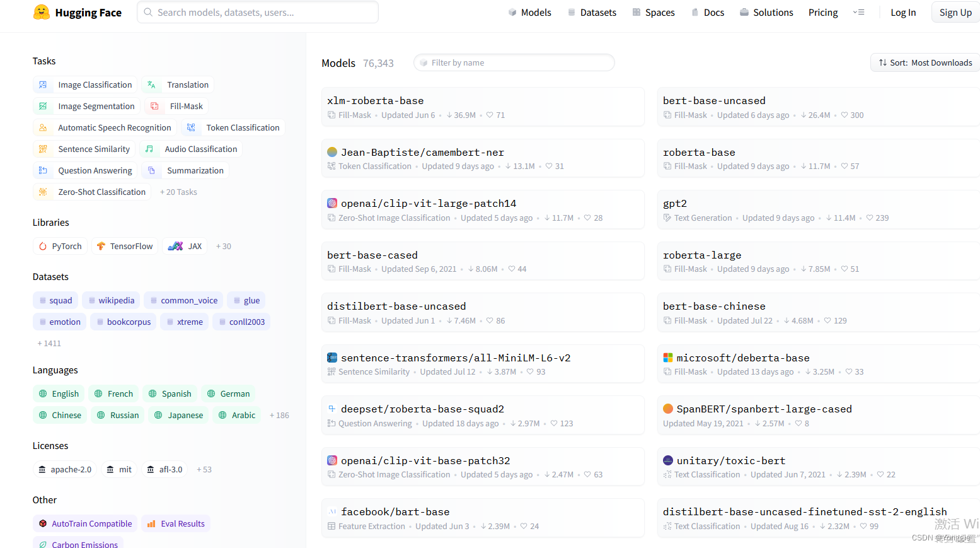Image resolution: width=980 pixels, height=548 pixels.
Task: Expand the +186 languages list
Action: coord(279,415)
